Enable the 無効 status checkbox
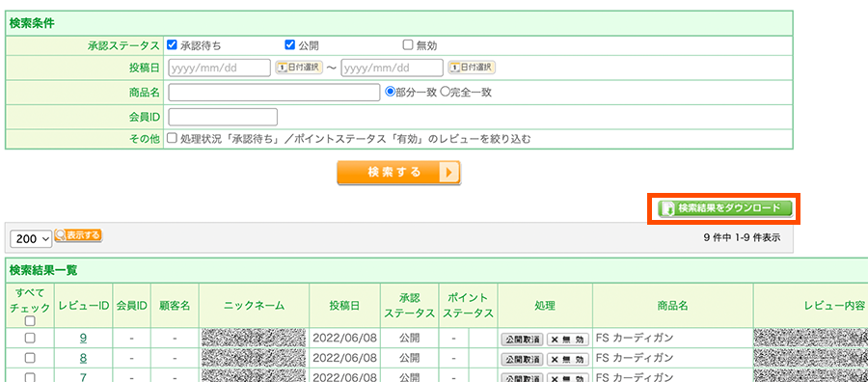 [408, 45]
